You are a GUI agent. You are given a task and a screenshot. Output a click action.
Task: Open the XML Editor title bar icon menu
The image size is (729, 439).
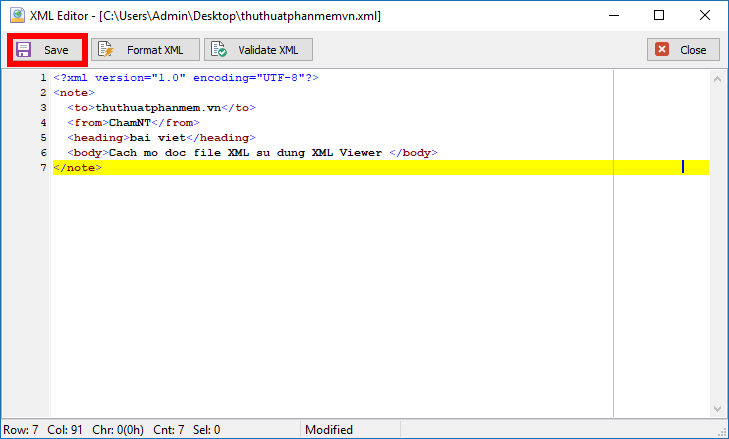(16, 16)
